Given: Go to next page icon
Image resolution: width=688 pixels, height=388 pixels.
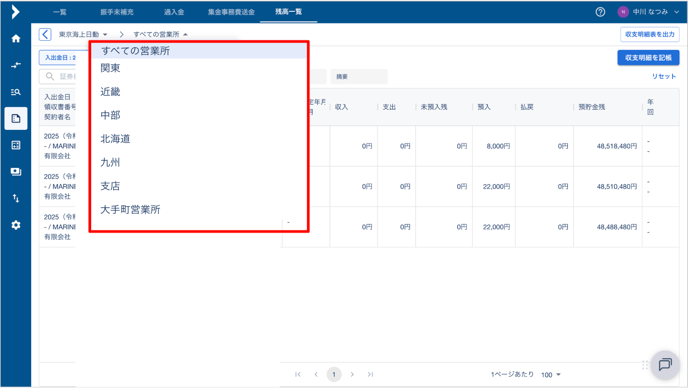Looking at the screenshot, I should (x=352, y=374).
